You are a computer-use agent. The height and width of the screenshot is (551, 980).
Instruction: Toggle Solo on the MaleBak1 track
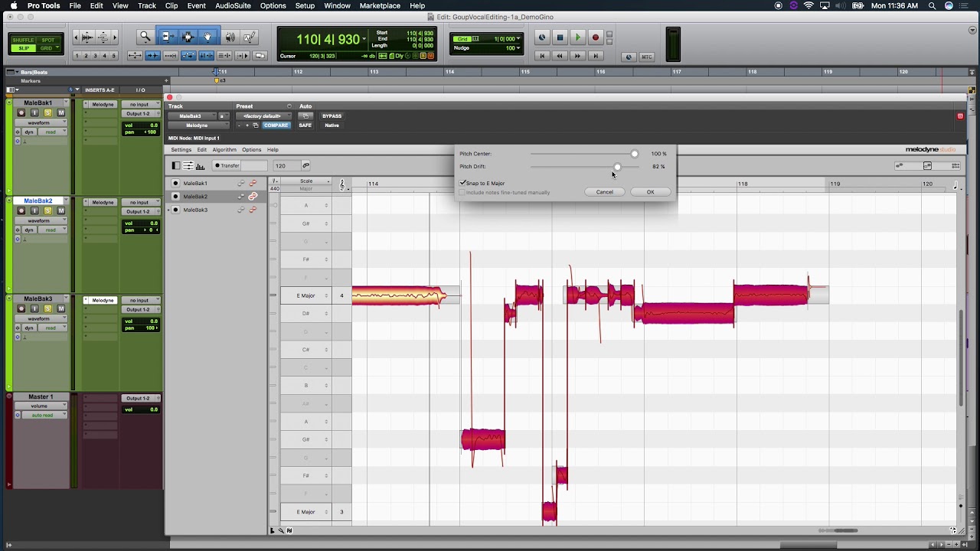(x=47, y=113)
